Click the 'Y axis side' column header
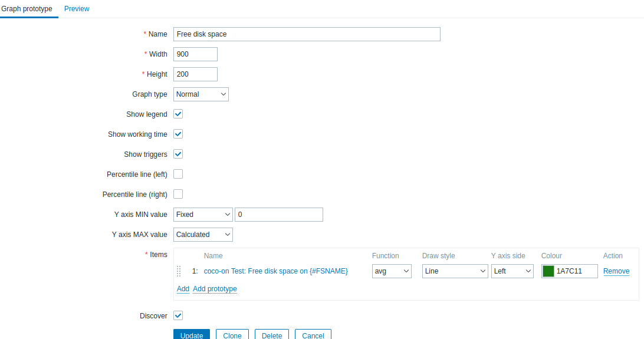 (x=508, y=256)
